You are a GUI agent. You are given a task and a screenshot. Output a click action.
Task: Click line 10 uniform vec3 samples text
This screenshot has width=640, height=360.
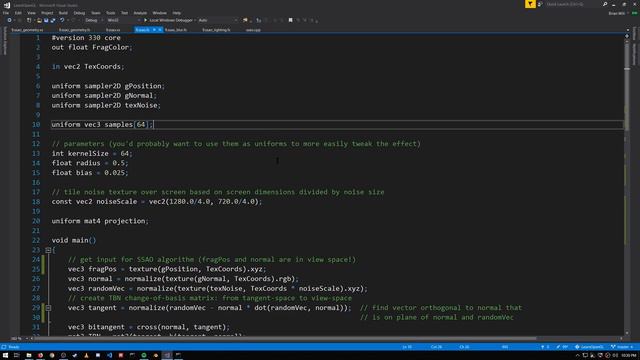[102, 124]
